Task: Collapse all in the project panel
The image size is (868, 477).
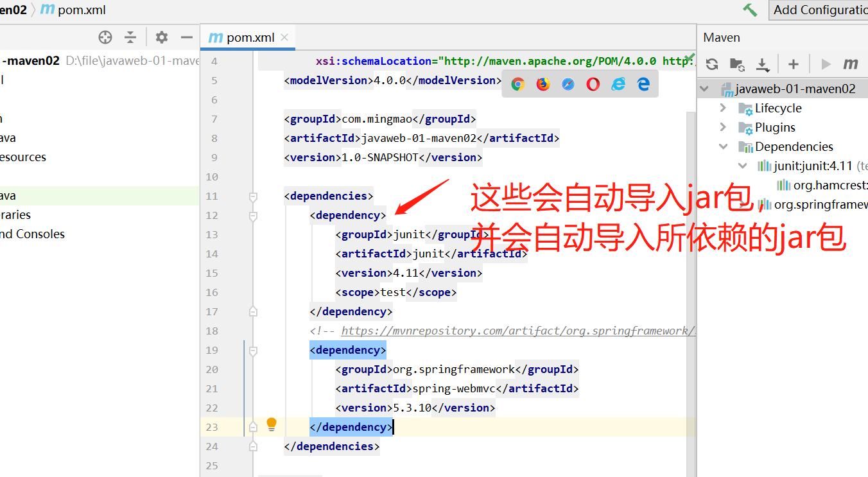Action: click(x=130, y=37)
